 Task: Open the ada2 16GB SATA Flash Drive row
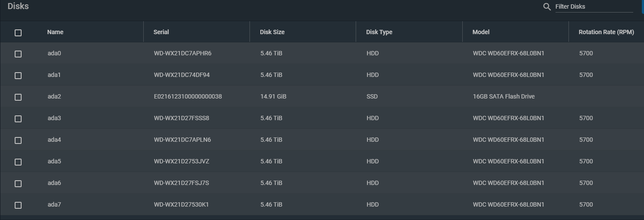point(322,96)
